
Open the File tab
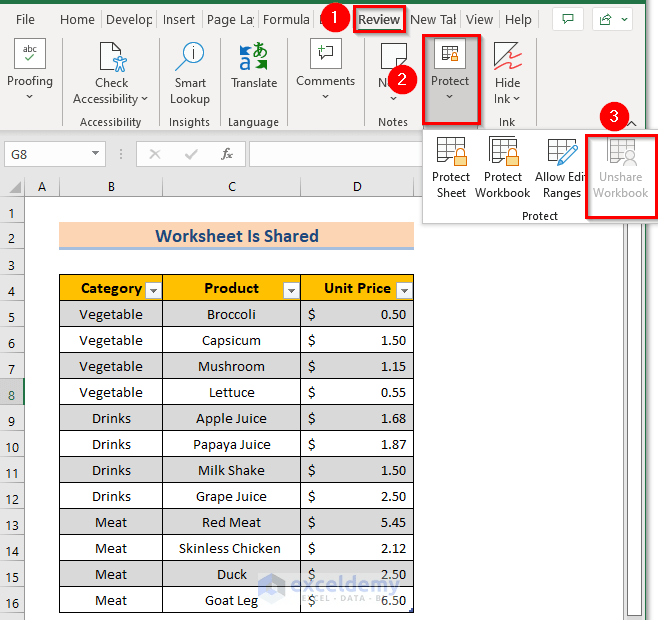pos(25,19)
